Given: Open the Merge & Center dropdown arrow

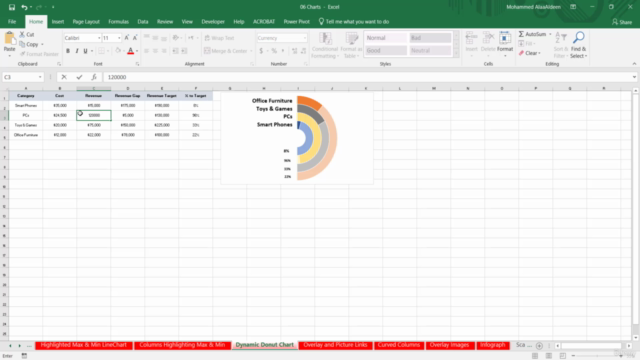Looking at the screenshot, I should (251, 51).
